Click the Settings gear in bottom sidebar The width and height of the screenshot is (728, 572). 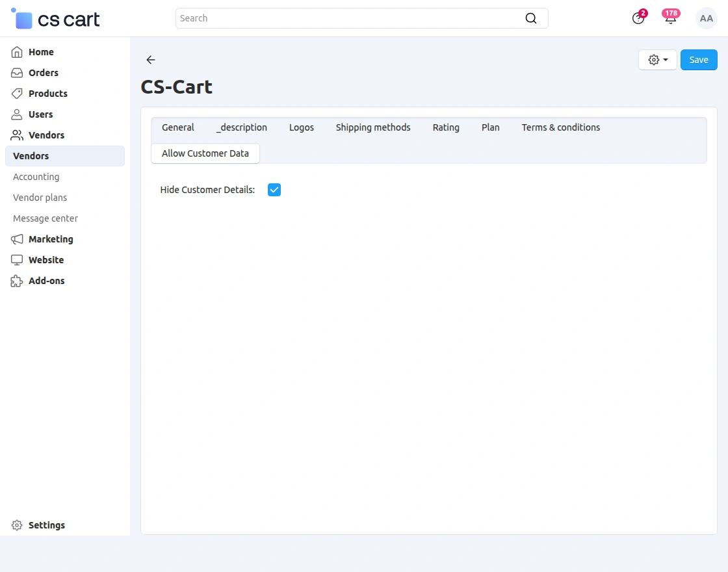click(x=16, y=525)
